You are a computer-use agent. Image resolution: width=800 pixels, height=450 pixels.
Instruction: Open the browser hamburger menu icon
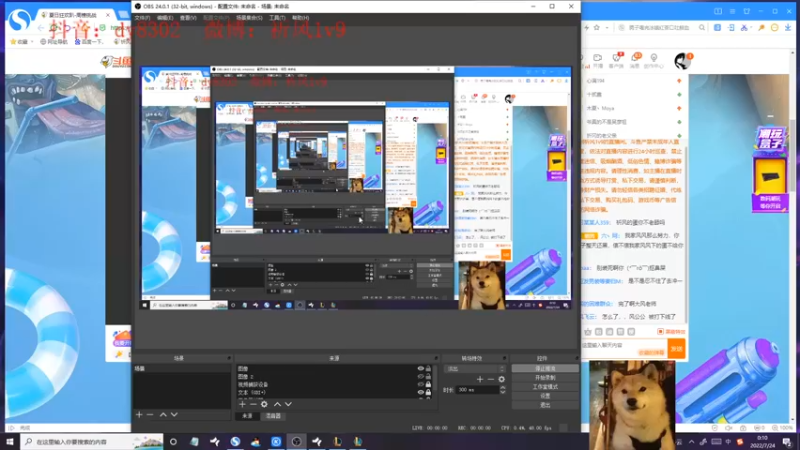tap(732, 11)
